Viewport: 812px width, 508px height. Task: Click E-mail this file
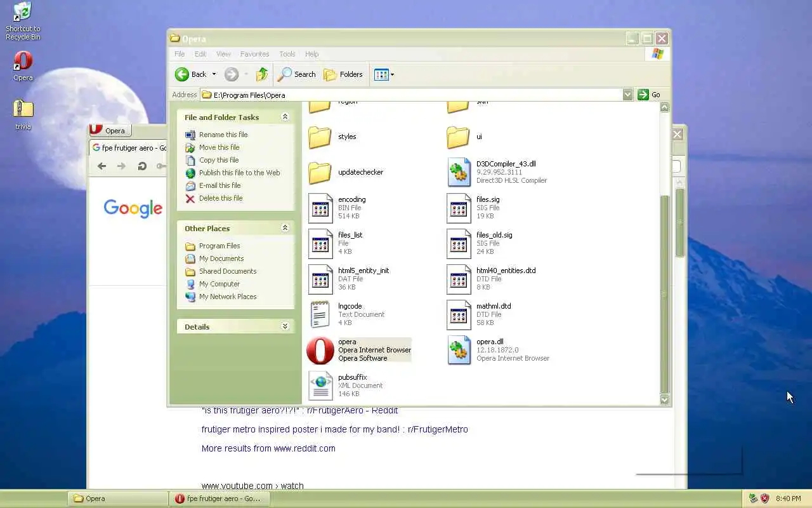[213, 185]
